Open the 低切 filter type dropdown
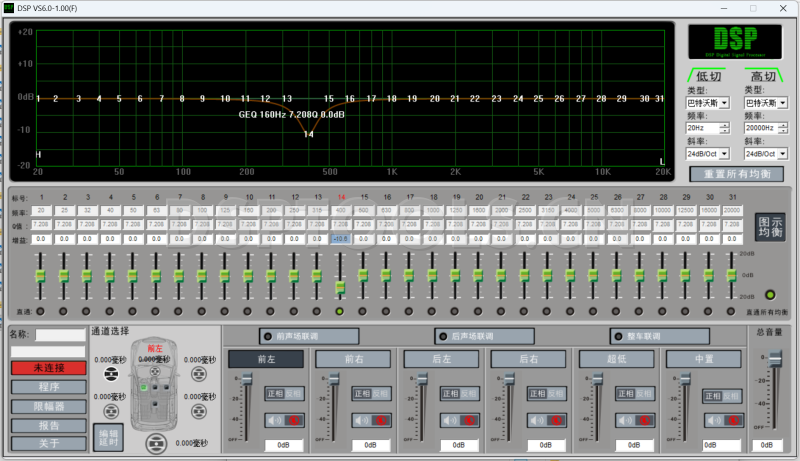This screenshot has width=800, height=461. 724,102
